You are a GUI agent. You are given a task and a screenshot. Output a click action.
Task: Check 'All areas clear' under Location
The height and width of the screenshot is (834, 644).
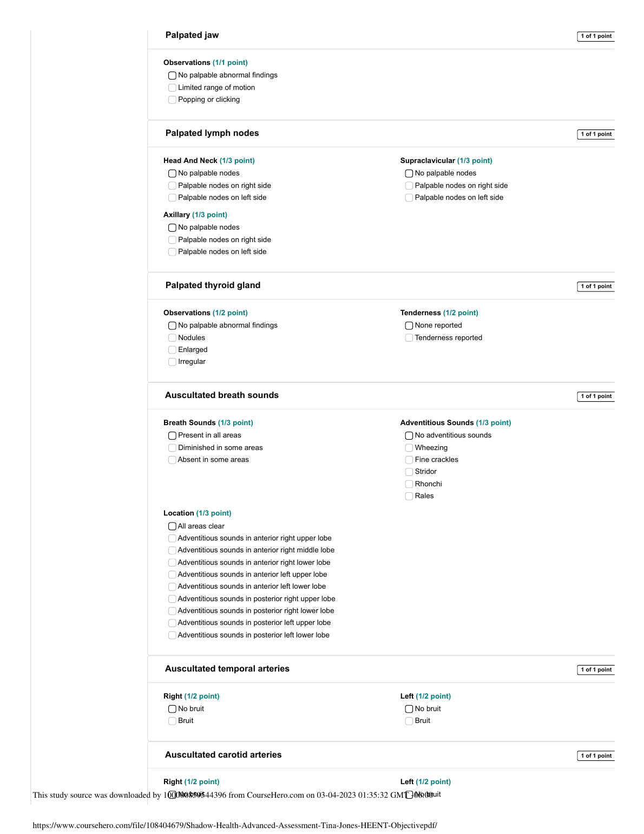click(172, 526)
